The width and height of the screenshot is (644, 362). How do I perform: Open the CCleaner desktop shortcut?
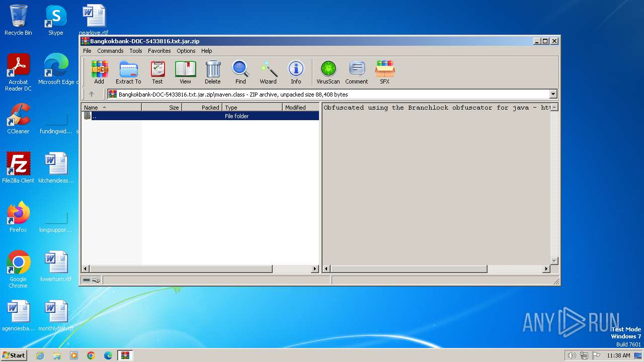coord(18,119)
